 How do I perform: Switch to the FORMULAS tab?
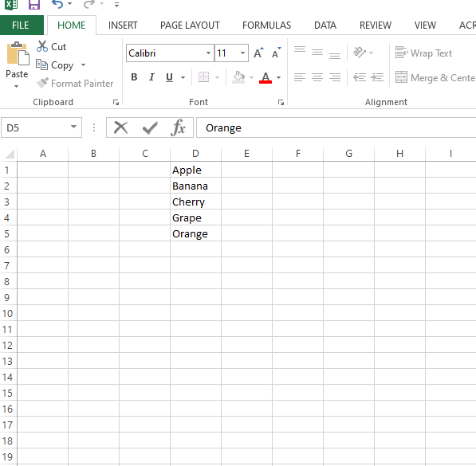[266, 25]
